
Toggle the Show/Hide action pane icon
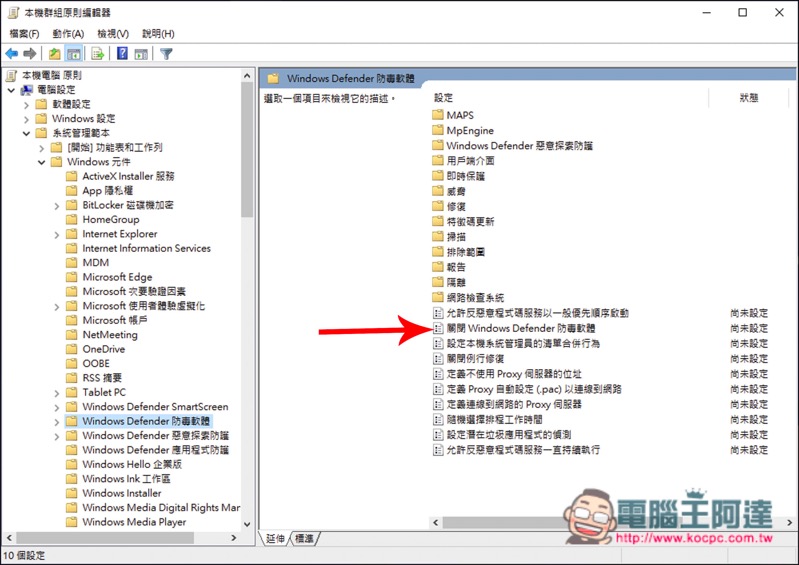141,53
